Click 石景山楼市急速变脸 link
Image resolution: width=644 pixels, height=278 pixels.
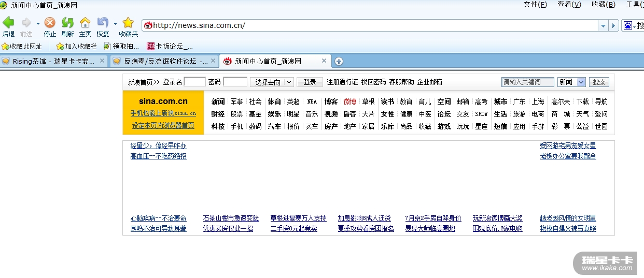(x=231, y=218)
